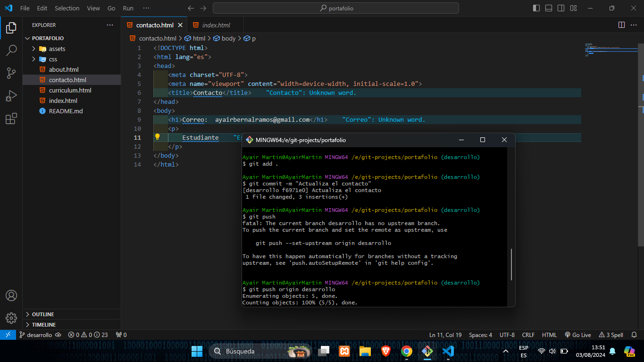644x362 pixels.
Task: Open the Run and Debug view
Action: tap(11, 96)
